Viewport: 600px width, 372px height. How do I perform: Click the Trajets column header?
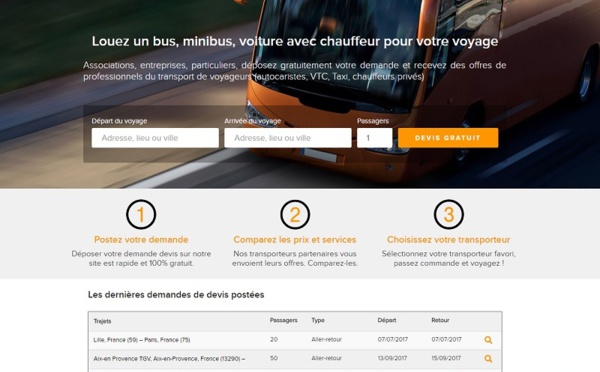tap(102, 321)
